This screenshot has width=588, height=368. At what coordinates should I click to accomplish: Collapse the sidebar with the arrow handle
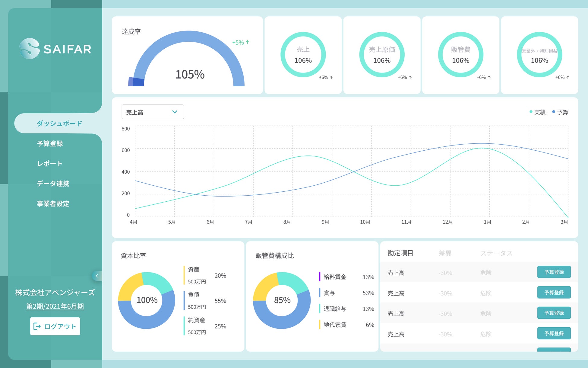point(97,276)
